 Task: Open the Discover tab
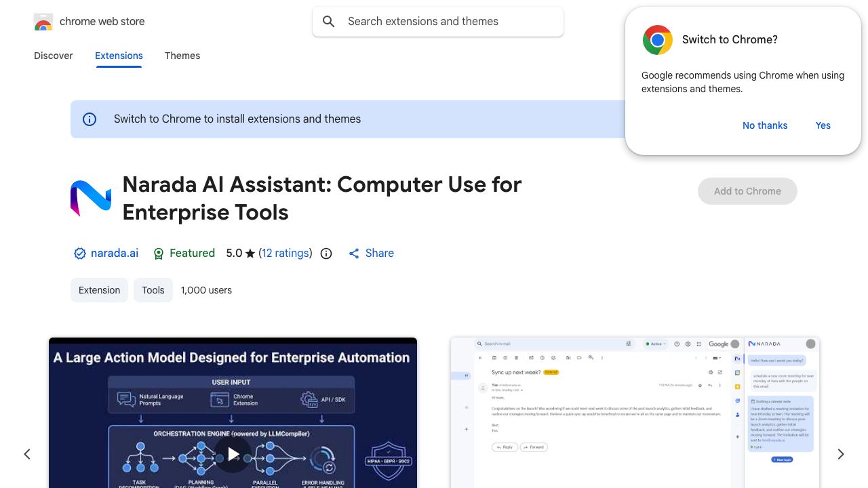pos(54,56)
